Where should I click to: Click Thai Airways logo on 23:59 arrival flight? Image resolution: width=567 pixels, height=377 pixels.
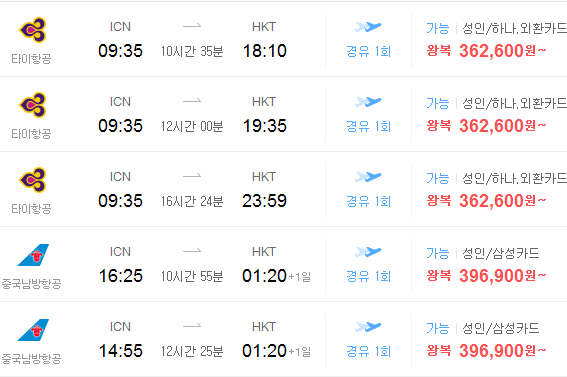tap(33, 180)
